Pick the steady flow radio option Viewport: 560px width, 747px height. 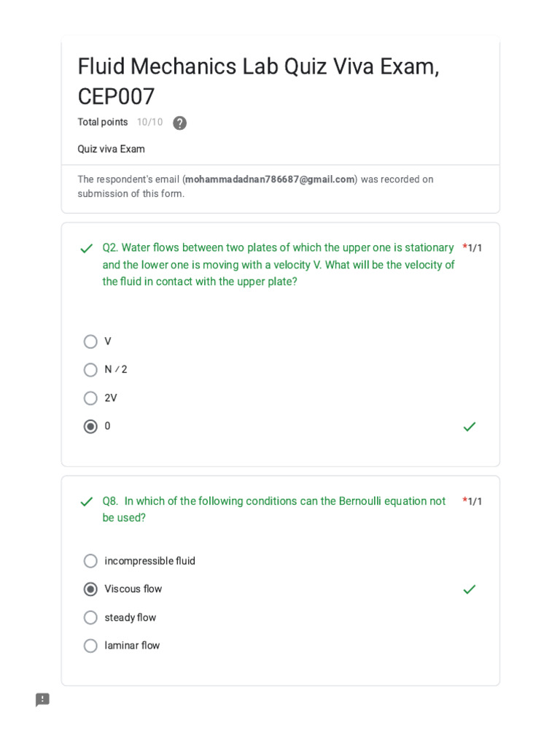[90, 617]
